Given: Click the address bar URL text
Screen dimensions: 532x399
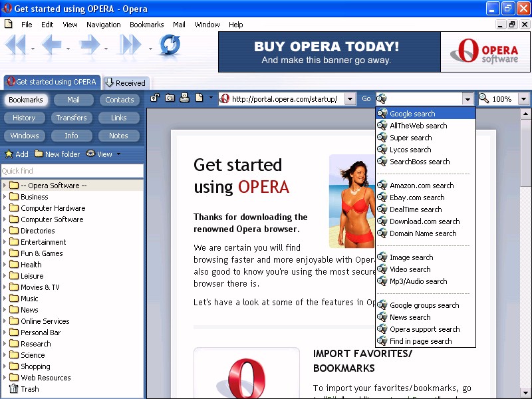Looking at the screenshot, I should point(285,99).
